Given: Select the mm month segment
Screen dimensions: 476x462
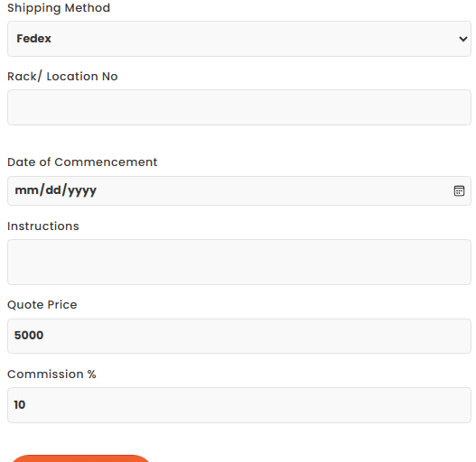Looking at the screenshot, I should 27,190.
